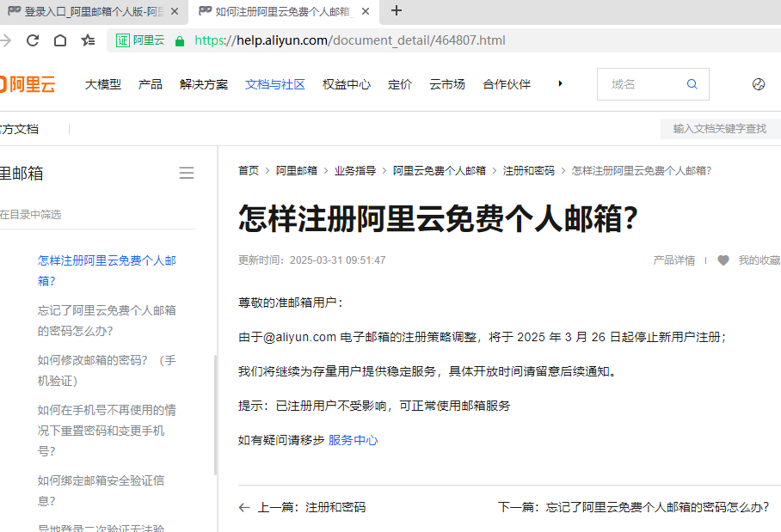This screenshot has width=781, height=532.
Task: Open the favorites star list
Action: pos(88,40)
